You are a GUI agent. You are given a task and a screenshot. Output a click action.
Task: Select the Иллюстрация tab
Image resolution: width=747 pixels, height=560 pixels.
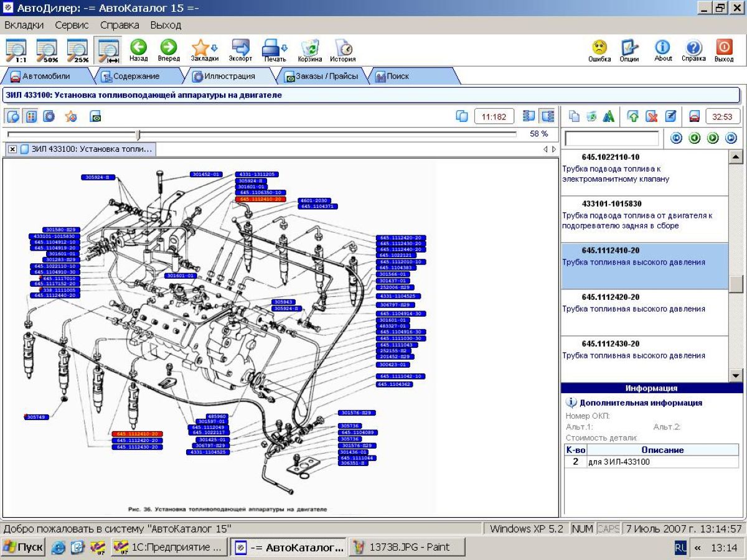click(230, 77)
